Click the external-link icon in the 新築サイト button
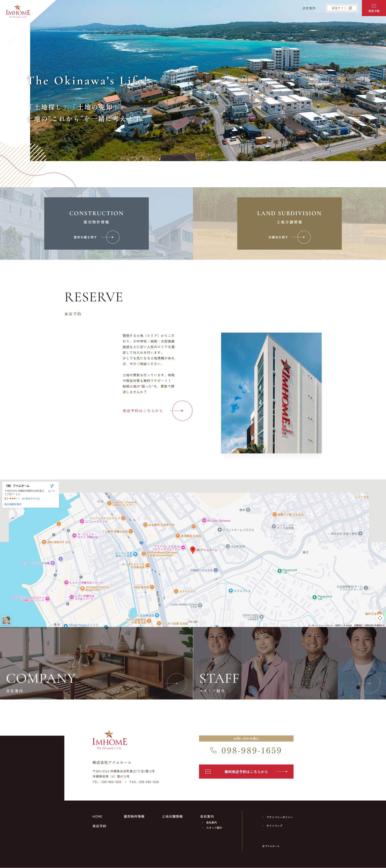386x868 pixels. [350, 8]
